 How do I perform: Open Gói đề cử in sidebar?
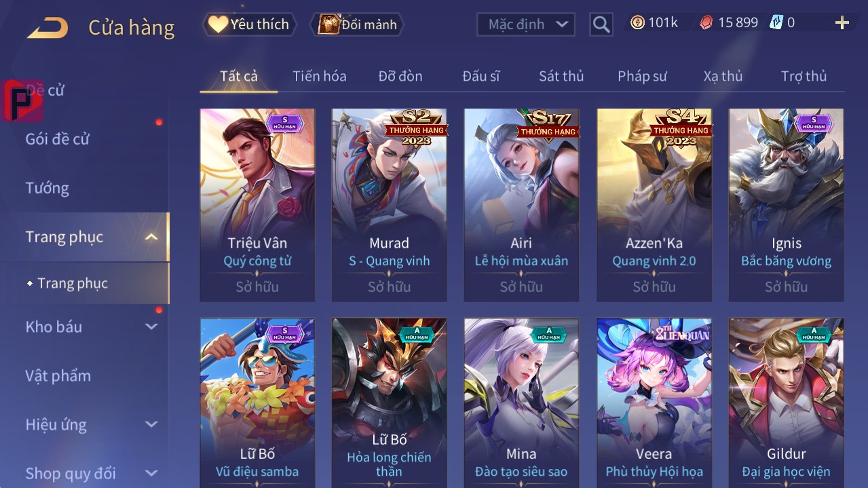click(x=58, y=139)
